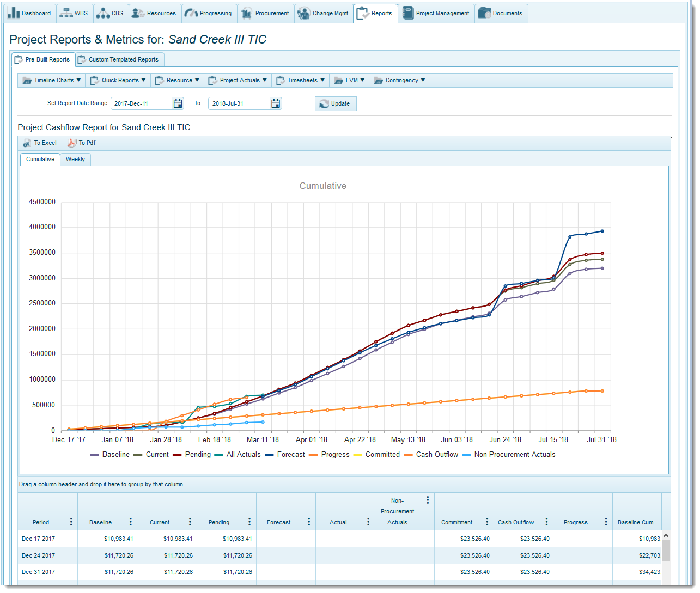
Task: Click the Custom Templated Reports clipboard icon
Action: [82, 59]
